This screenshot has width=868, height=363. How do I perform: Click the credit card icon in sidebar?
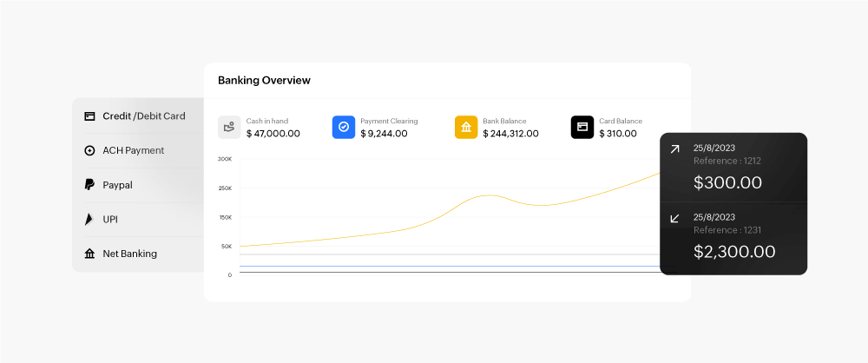(89, 116)
